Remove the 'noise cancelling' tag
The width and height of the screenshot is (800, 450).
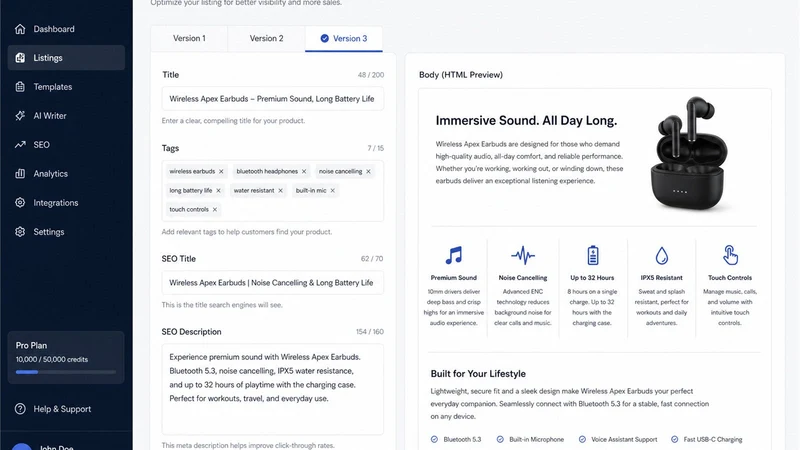[x=368, y=171]
